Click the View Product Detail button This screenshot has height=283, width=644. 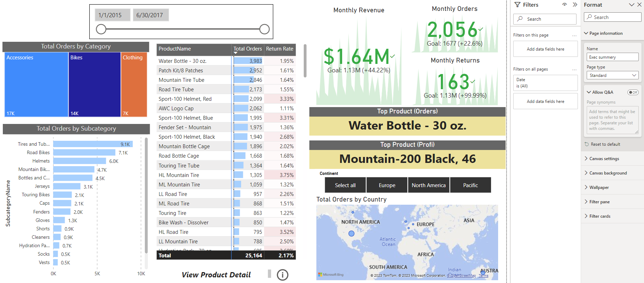pos(216,275)
